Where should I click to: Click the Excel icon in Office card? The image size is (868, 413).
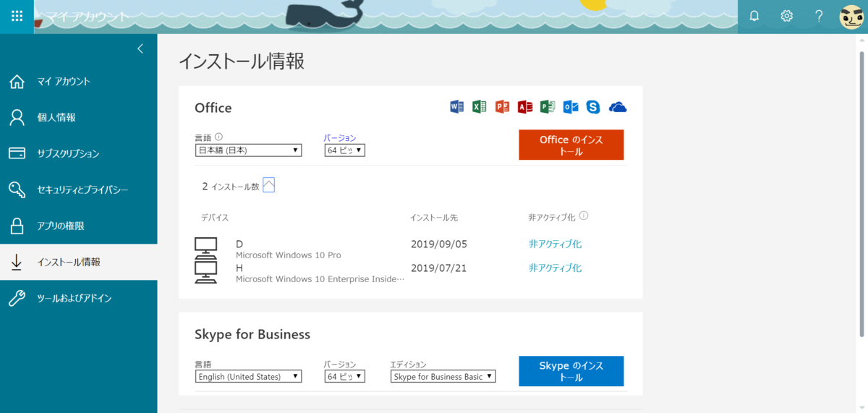coord(479,107)
